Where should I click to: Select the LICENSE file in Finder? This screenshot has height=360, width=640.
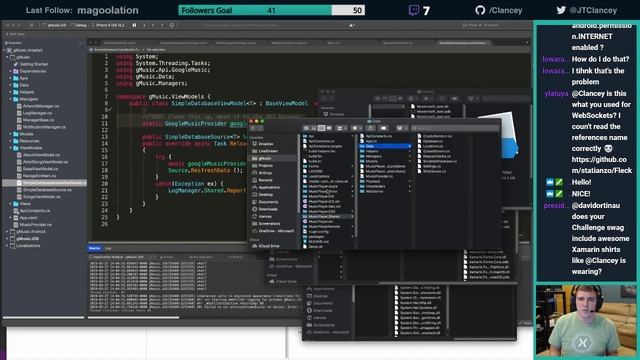pyautogui.click(x=316, y=171)
